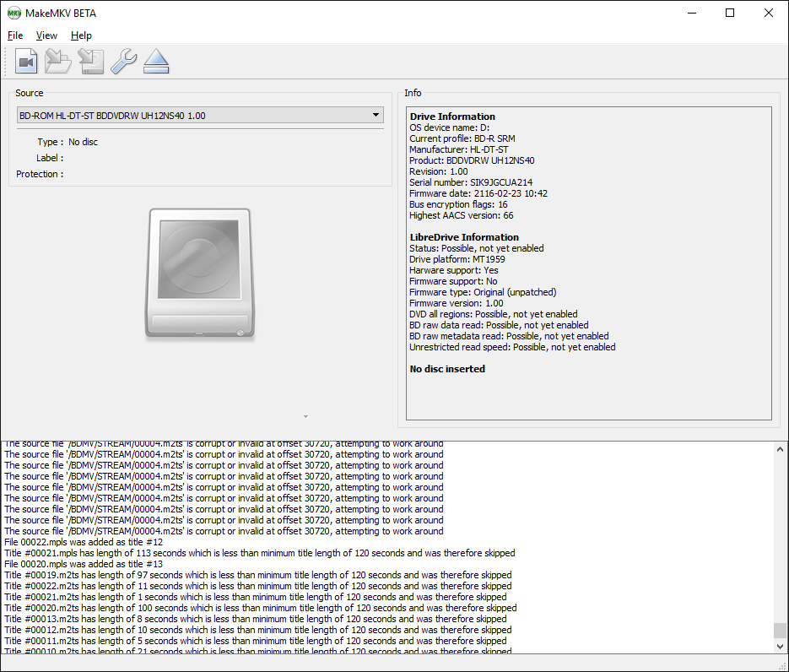Click 'Type : No disc' field
Viewport: 789px width, 672px height.
click(x=68, y=142)
